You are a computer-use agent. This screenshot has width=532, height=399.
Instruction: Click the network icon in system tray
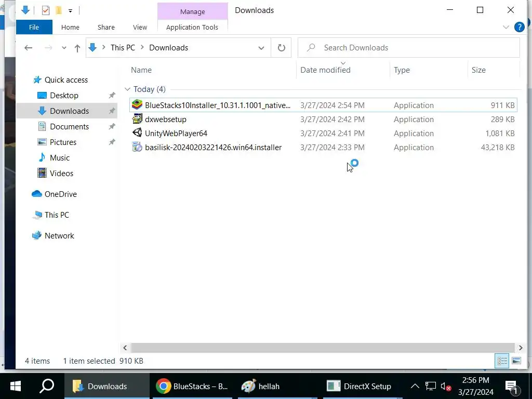(x=430, y=386)
